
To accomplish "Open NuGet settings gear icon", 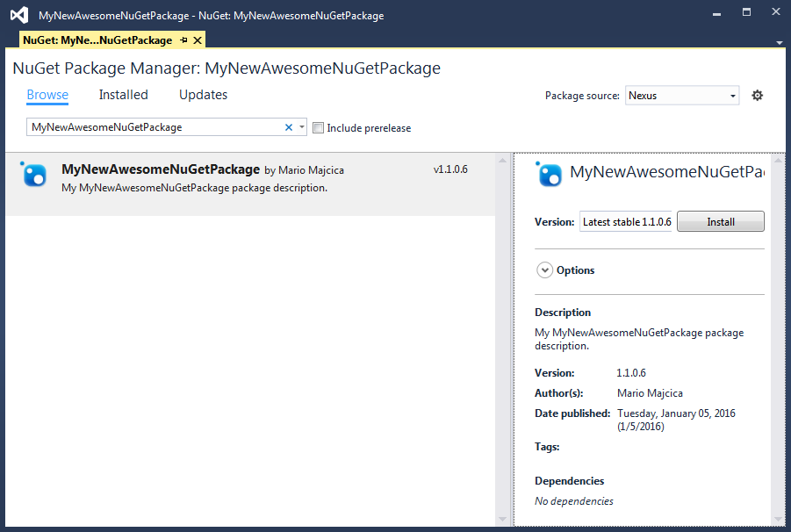I will pos(757,96).
